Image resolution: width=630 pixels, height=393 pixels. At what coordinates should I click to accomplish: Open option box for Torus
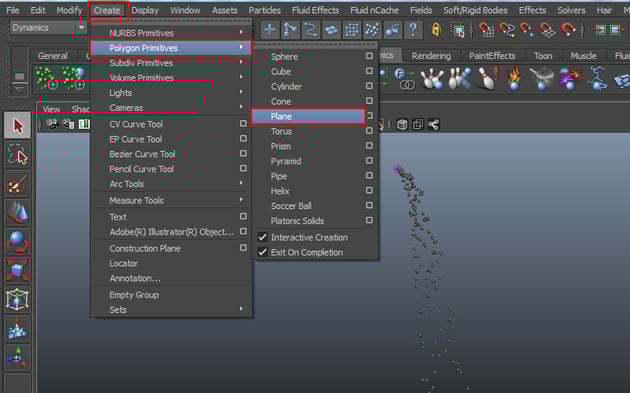(x=369, y=131)
